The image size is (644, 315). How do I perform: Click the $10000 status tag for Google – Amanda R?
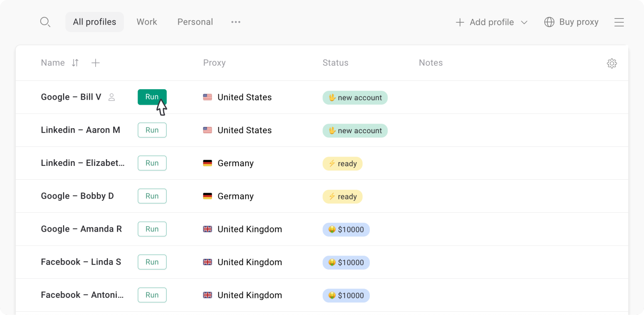point(346,230)
